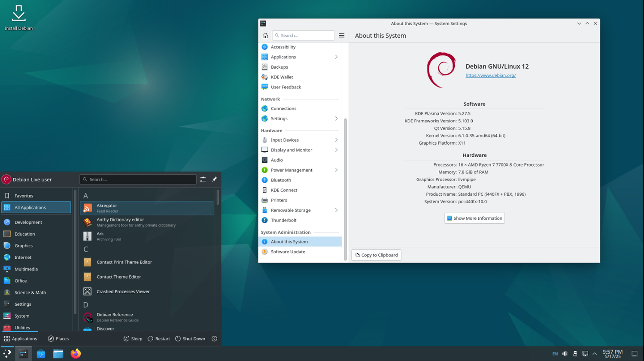
Task: Open the Anthy Dictionary editor icon
Action: (88, 222)
